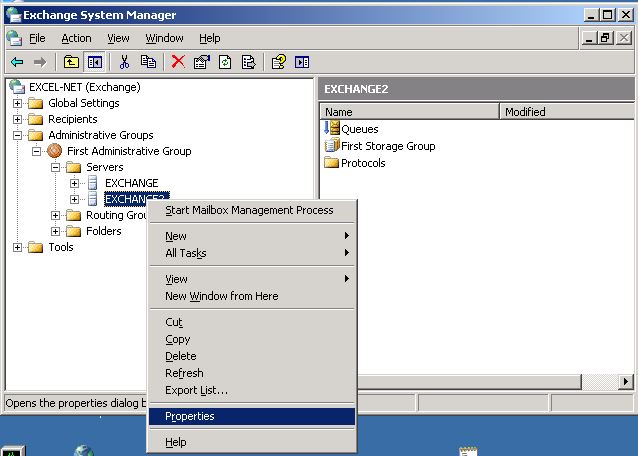The height and width of the screenshot is (456, 638).
Task: Click the Refresh toolbar icon
Action: point(225,62)
